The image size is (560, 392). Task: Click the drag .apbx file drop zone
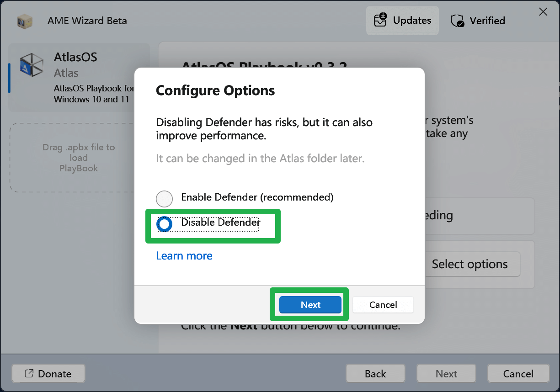click(79, 158)
